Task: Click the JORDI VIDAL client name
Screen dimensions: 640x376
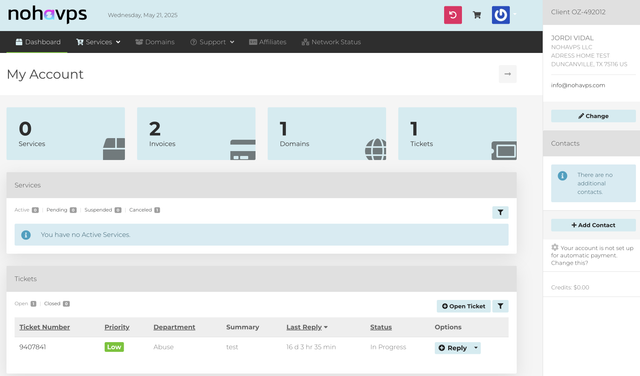Action: coord(572,38)
